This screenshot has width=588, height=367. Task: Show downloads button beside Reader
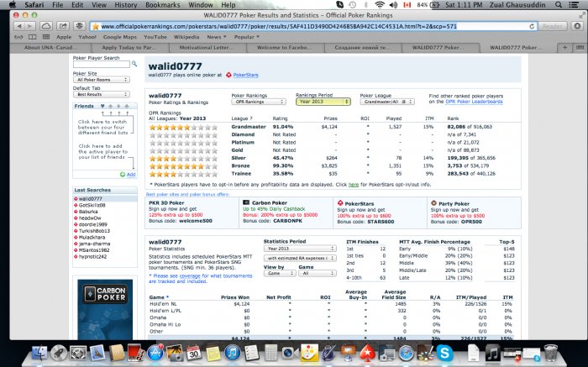577,26
